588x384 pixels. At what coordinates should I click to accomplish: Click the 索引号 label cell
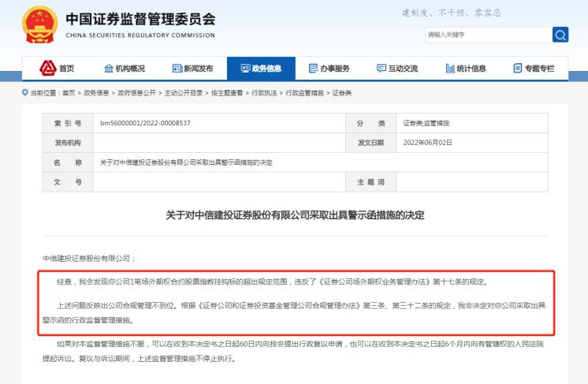point(68,123)
